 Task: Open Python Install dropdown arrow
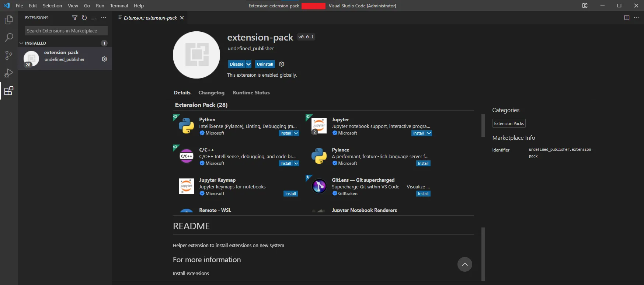coord(296,133)
